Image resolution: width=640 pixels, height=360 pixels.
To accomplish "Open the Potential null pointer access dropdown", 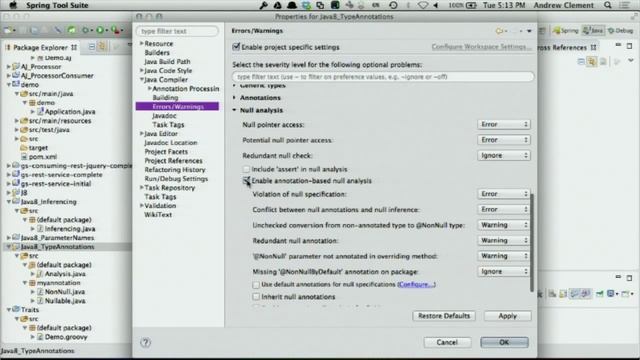I will click(x=504, y=140).
